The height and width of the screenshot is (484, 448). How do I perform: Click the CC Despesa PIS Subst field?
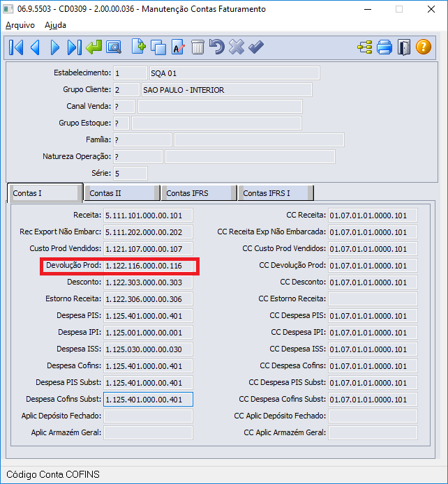click(x=373, y=382)
